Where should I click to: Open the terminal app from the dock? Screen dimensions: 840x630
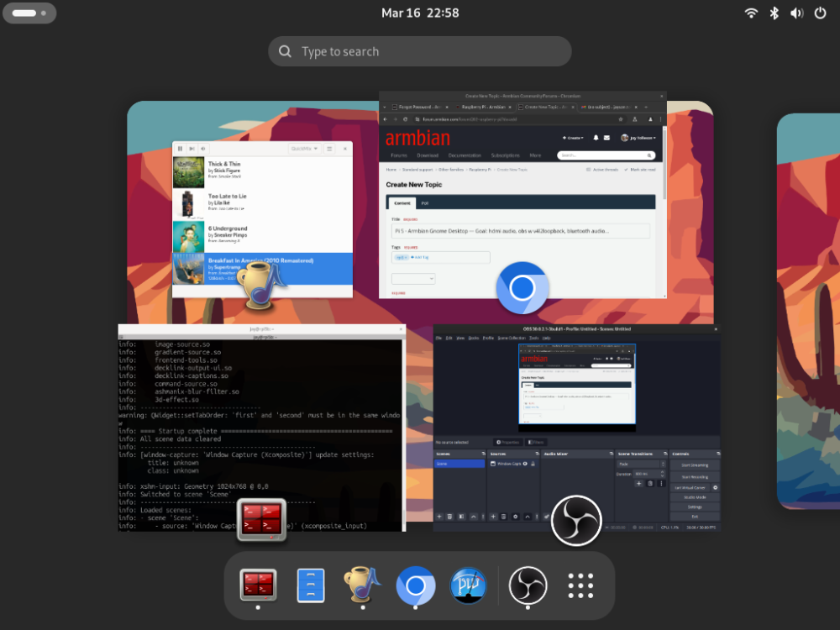pos(258,585)
